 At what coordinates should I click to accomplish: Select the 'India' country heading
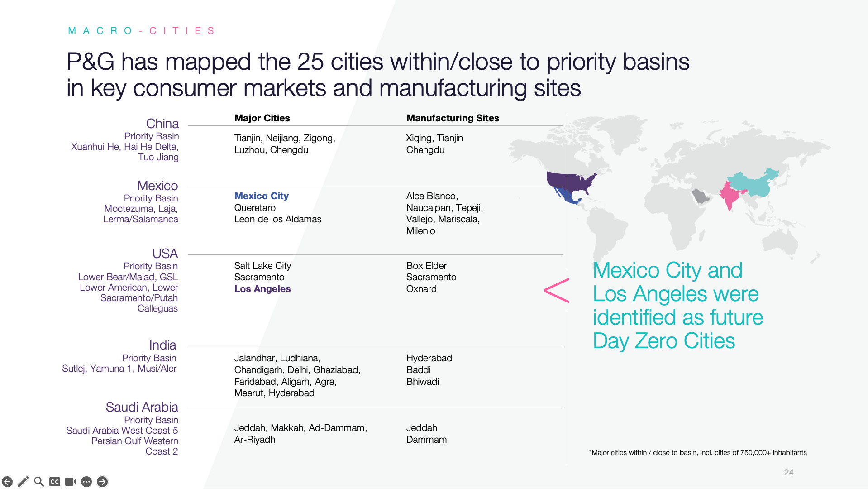163,345
